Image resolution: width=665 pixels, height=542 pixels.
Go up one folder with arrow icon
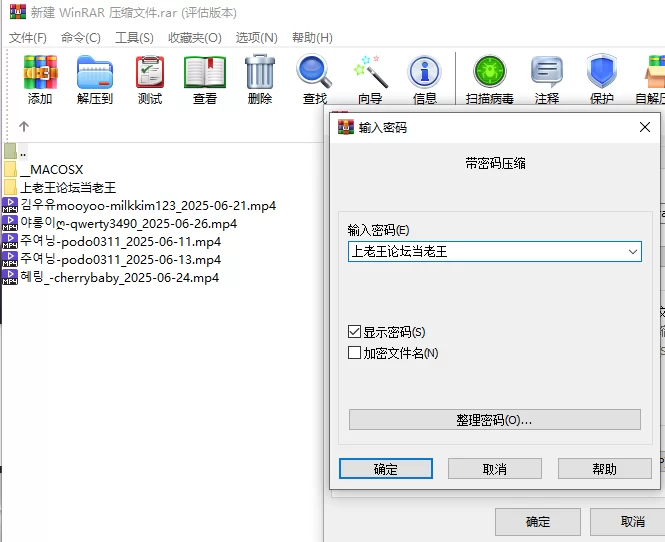[24, 126]
